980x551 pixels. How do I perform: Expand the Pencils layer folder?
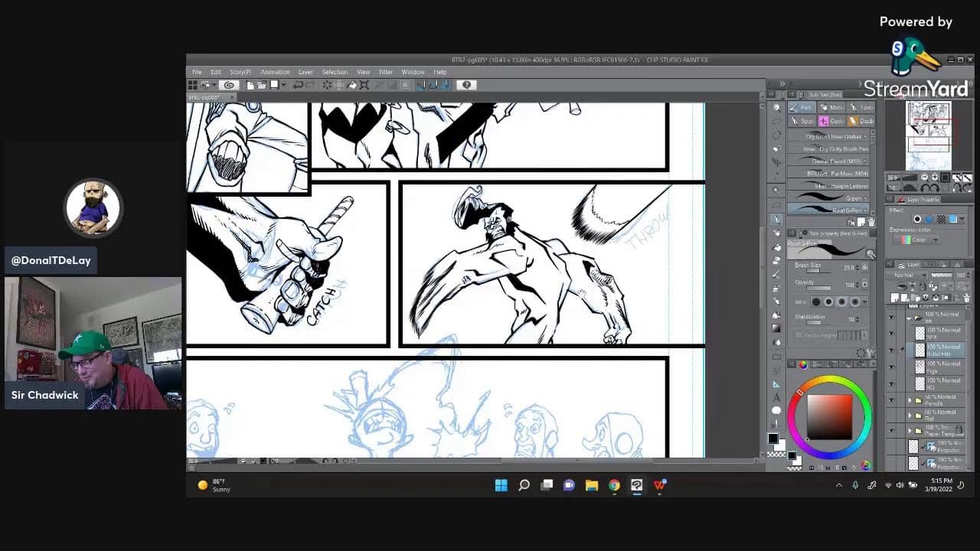click(x=910, y=400)
